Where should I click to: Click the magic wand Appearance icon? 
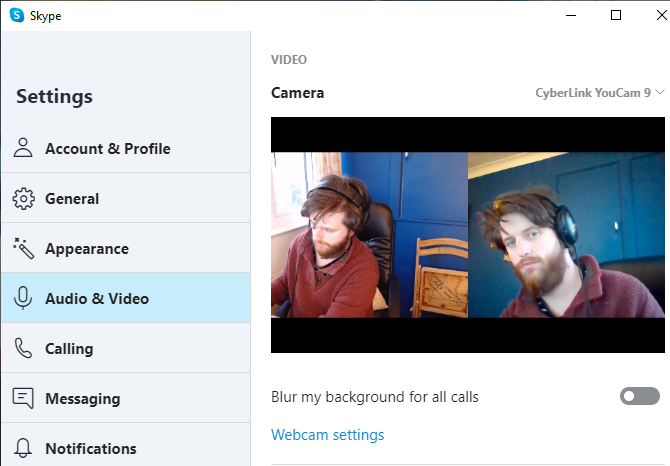[x=23, y=248]
